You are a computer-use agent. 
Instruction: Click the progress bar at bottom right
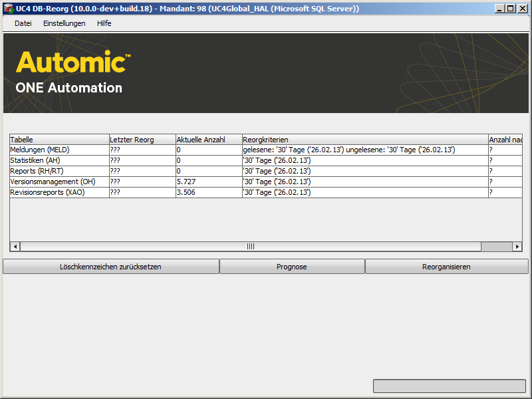coord(449,386)
